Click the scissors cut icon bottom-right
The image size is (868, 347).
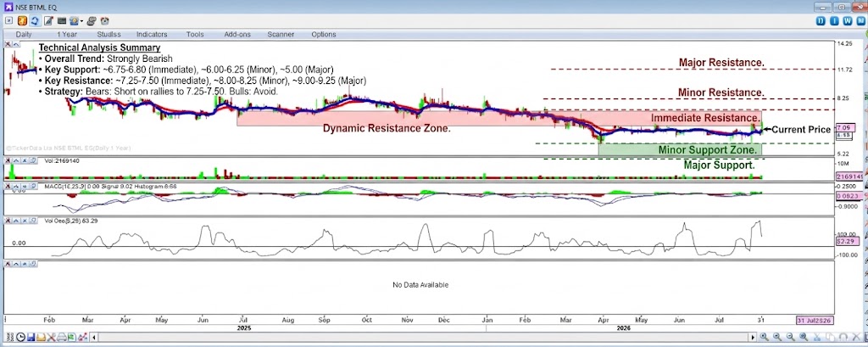coord(817,337)
